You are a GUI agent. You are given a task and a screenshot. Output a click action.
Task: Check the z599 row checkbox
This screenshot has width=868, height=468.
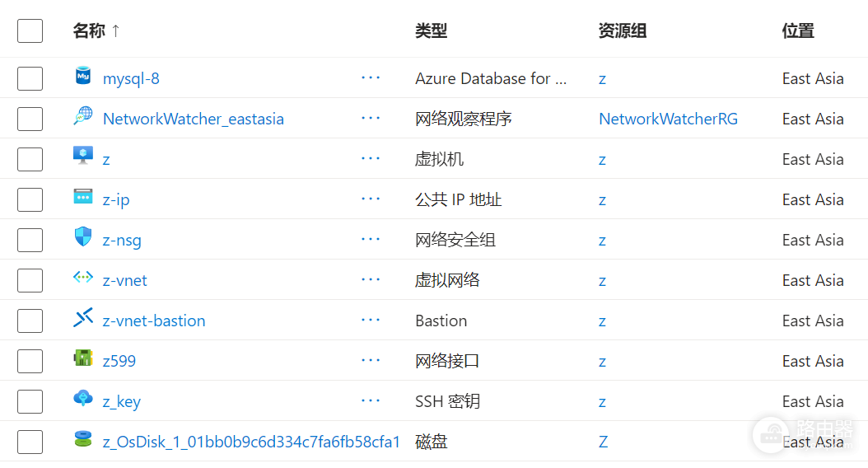pyautogui.click(x=30, y=362)
